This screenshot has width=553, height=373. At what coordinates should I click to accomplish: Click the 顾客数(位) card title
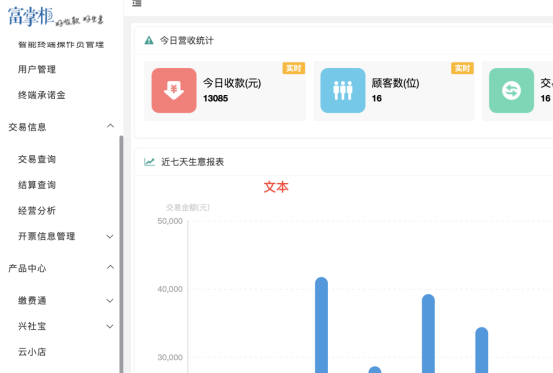click(395, 83)
